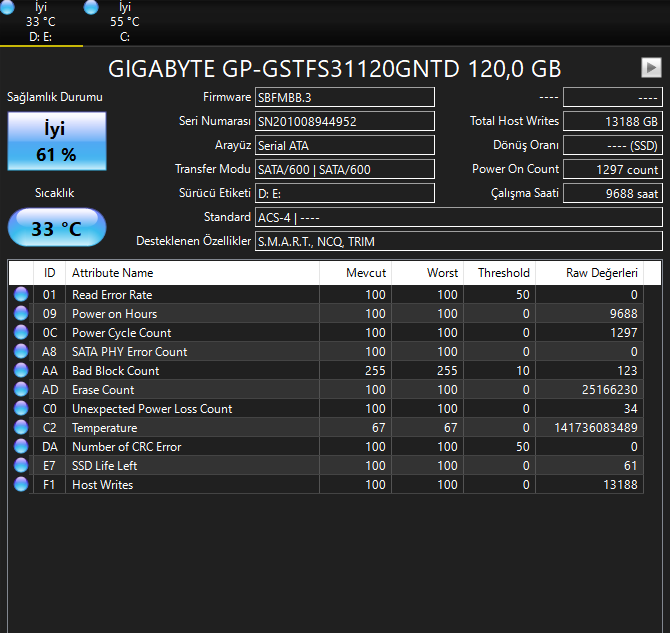Select the Bad Block Count attribute name
The image size is (670, 633).
[x=115, y=371]
